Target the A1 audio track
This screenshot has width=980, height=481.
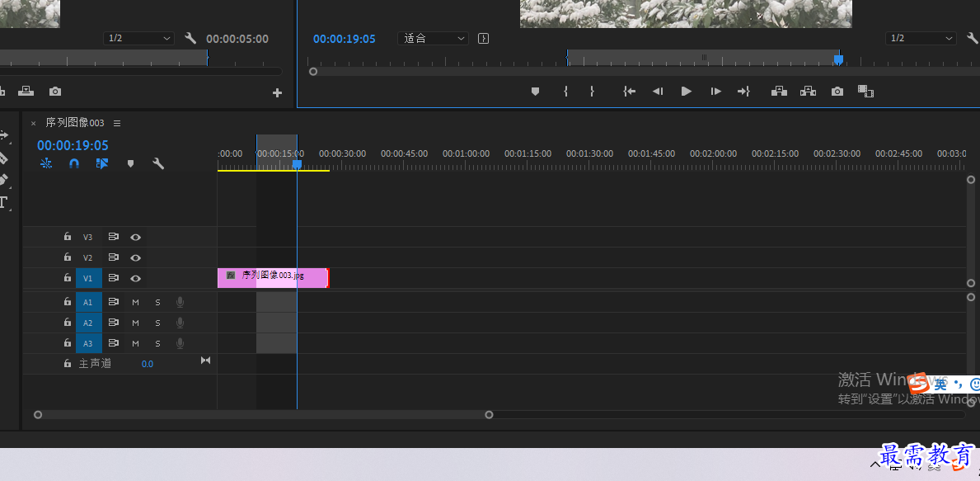point(89,302)
